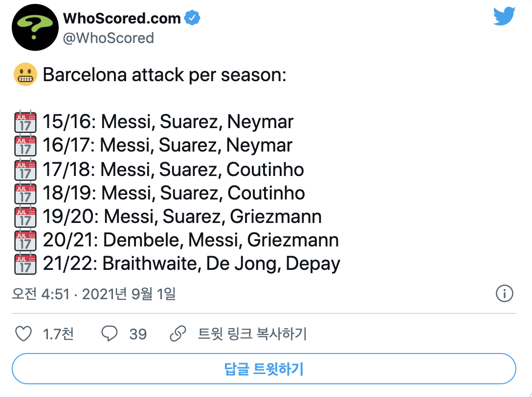Like the tweet with the heart icon
Viewport: 532px width, 397px height.
[23, 334]
